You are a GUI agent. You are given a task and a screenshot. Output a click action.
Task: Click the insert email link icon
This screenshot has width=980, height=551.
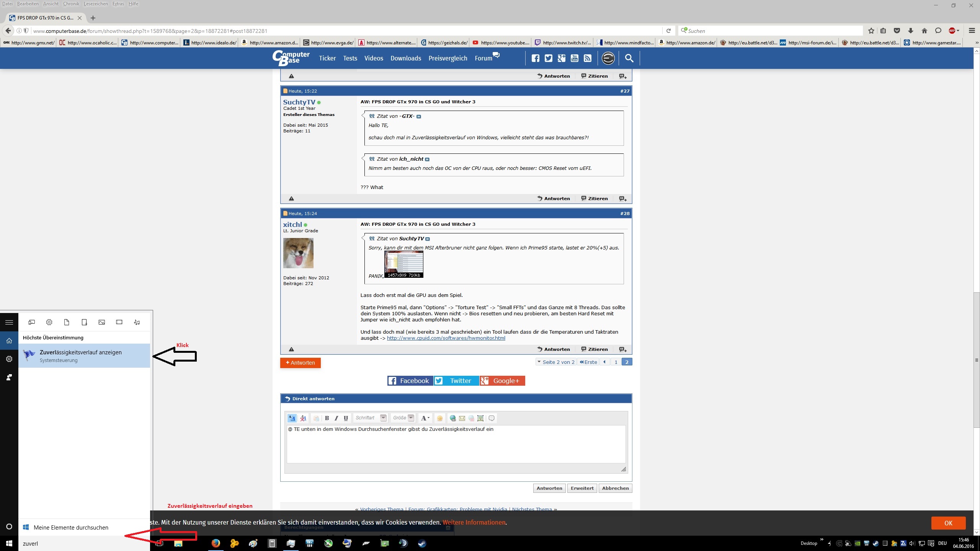tap(462, 418)
